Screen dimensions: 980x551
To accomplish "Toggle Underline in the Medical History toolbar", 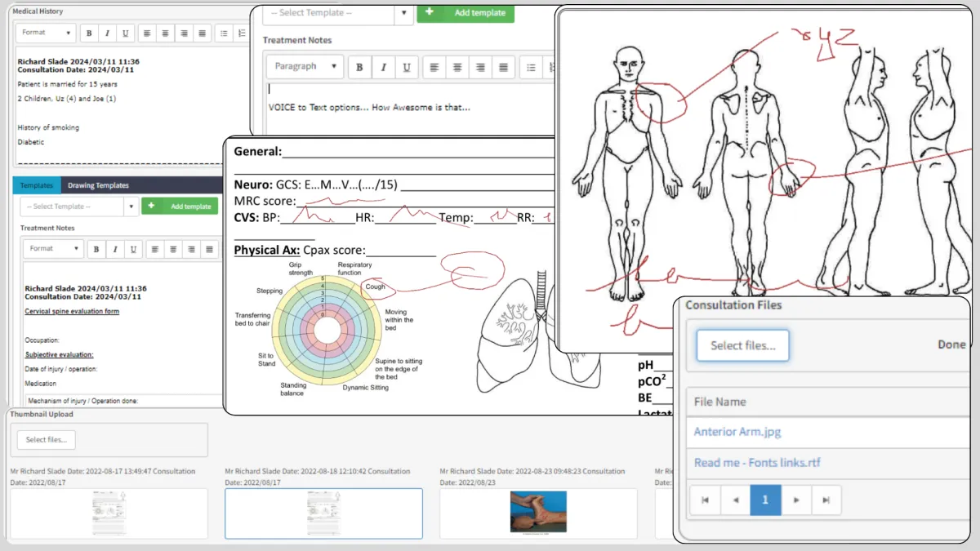I will [125, 33].
